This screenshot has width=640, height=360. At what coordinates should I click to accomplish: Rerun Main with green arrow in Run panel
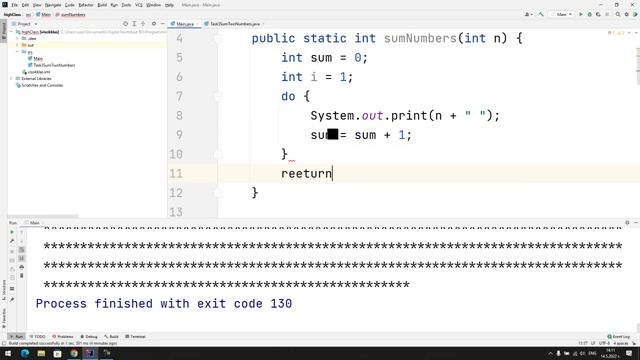point(12,232)
